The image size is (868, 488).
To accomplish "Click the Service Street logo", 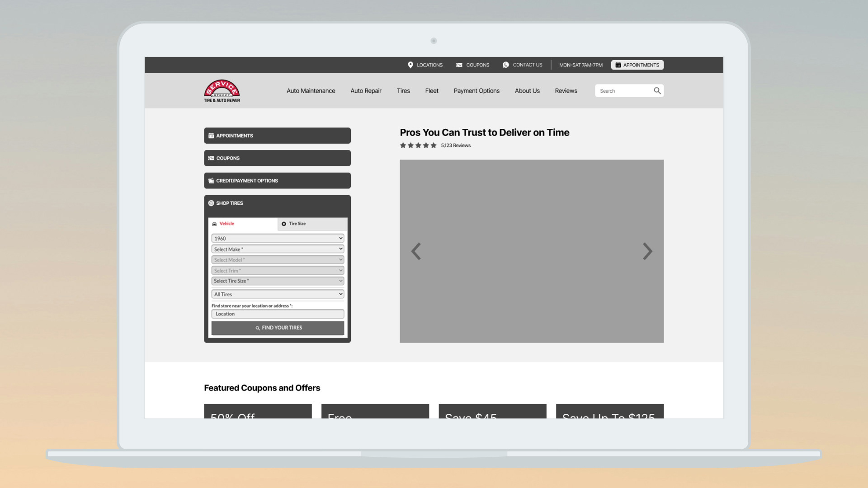I will point(222,91).
